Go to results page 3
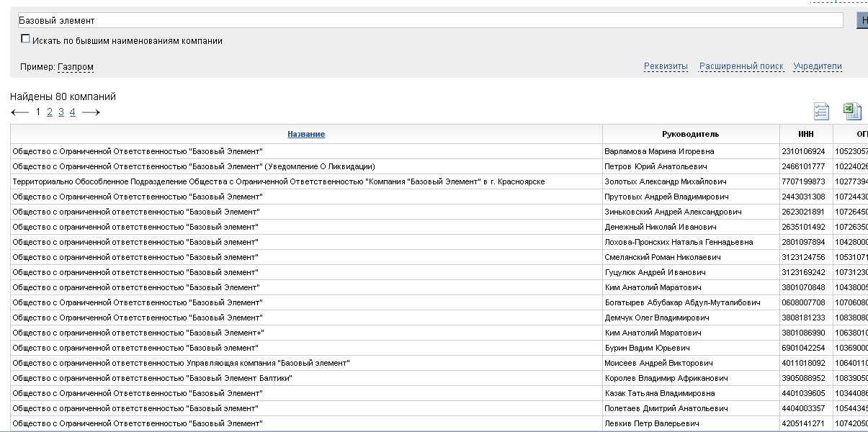Viewport: 868px width, 432px height. pyautogui.click(x=61, y=112)
